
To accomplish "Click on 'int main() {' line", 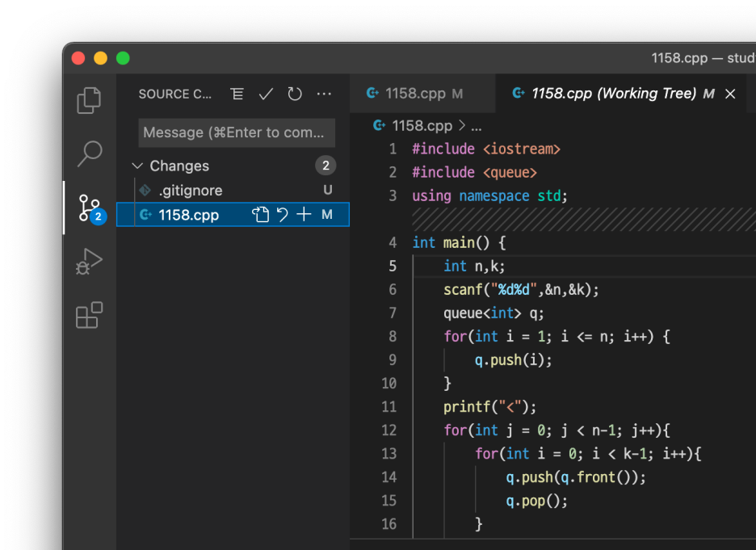I will point(459,242).
